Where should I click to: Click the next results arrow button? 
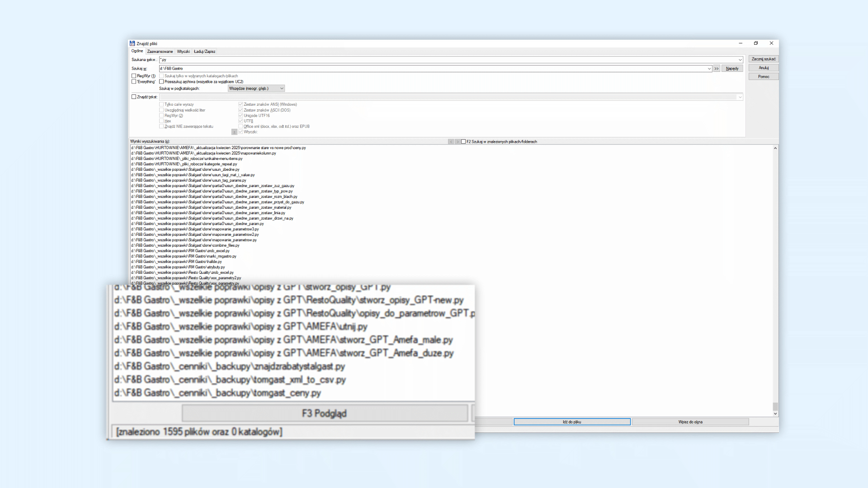[457, 141]
